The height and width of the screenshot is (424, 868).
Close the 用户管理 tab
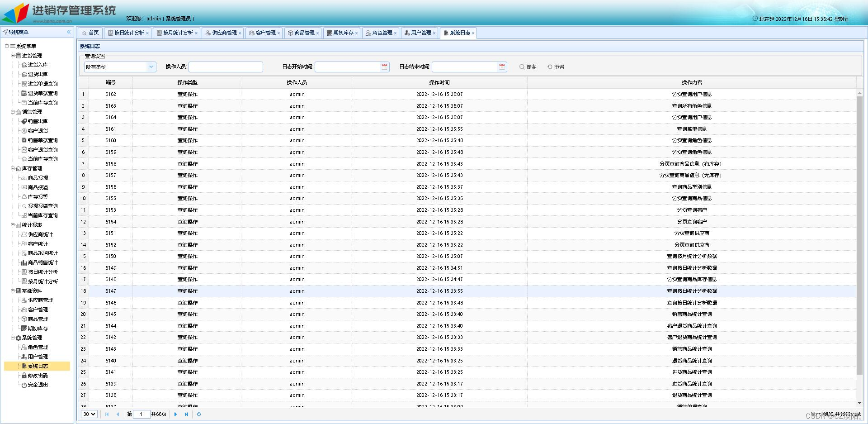coord(434,33)
